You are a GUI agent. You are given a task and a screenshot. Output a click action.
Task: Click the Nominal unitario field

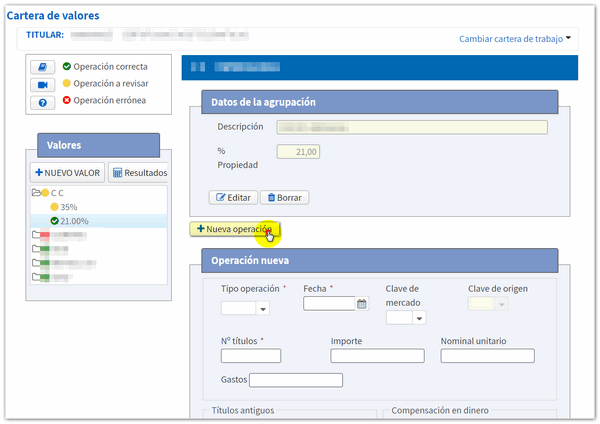[487, 356]
